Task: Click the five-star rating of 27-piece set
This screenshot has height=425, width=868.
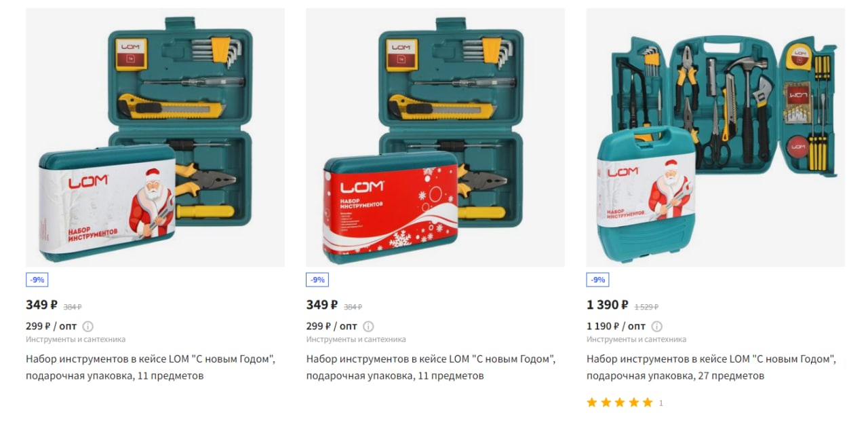Action: (x=619, y=403)
